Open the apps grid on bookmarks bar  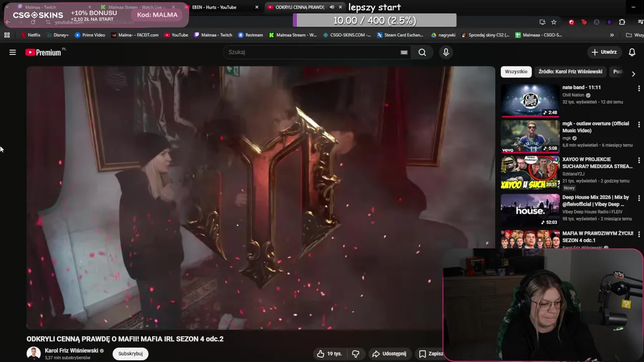7,35
